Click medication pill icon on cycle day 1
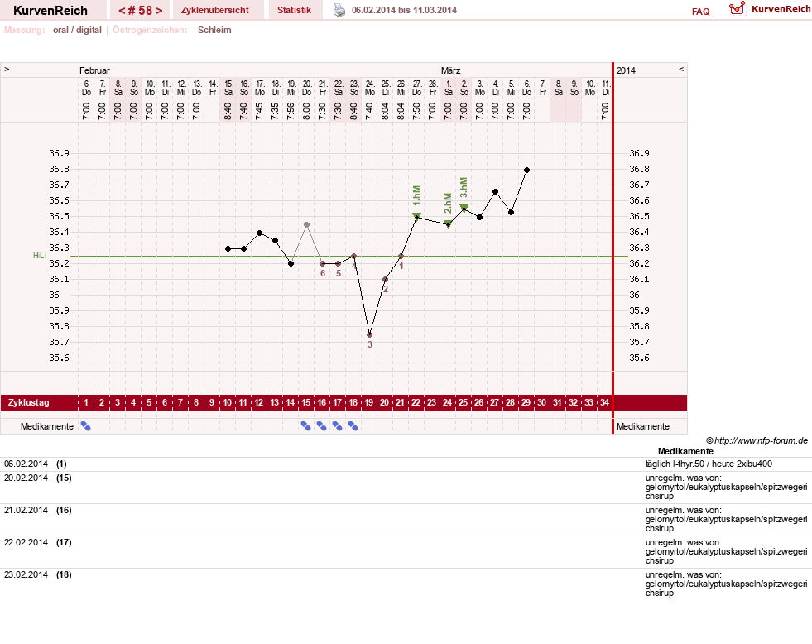Screen dimensions: 812x644 tap(86, 426)
